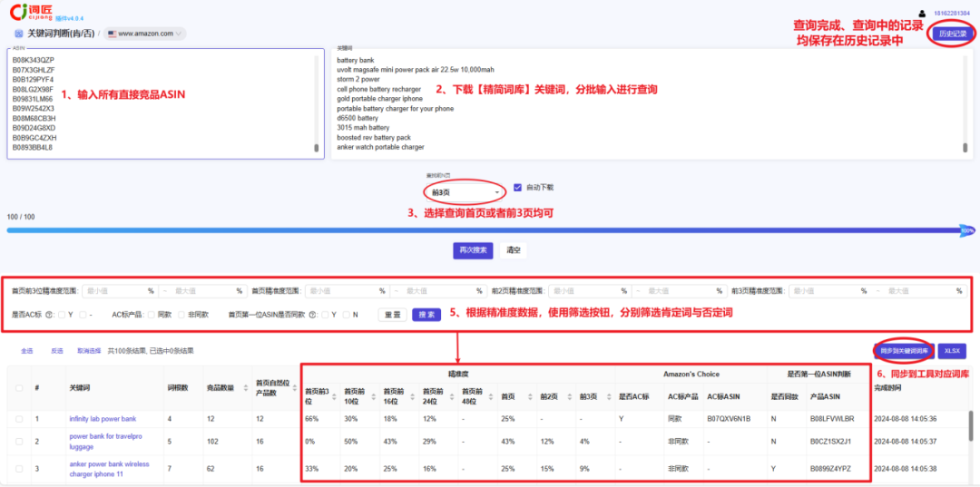This screenshot has height=487, width=980.
Task: Click the 取消选择 link
Action: tap(89, 351)
